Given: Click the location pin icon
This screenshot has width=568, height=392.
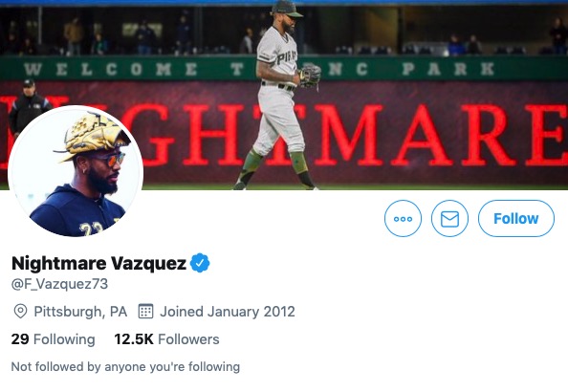Looking at the screenshot, I should [x=20, y=312].
